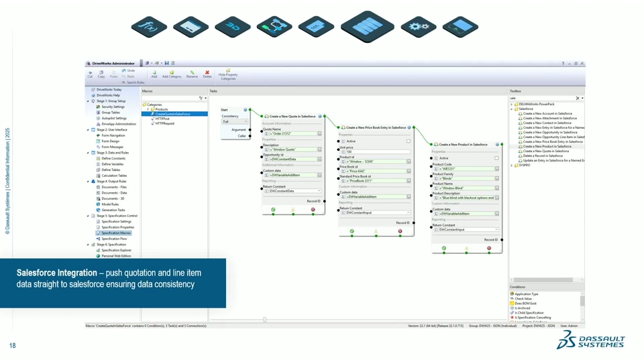Expand the SYSPRO toolbox folder
This screenshot has height=362, width=644.
tap(512, 166)
